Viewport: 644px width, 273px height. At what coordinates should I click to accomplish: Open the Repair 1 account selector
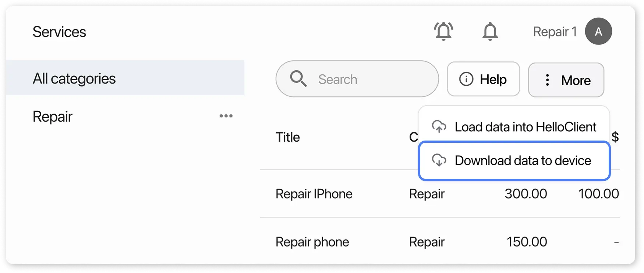[555, 31]
